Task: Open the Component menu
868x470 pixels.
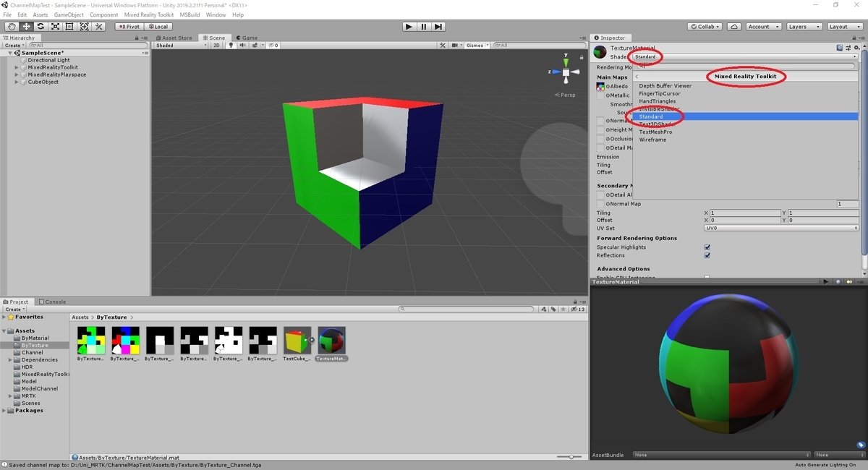Action: point(104,14)
